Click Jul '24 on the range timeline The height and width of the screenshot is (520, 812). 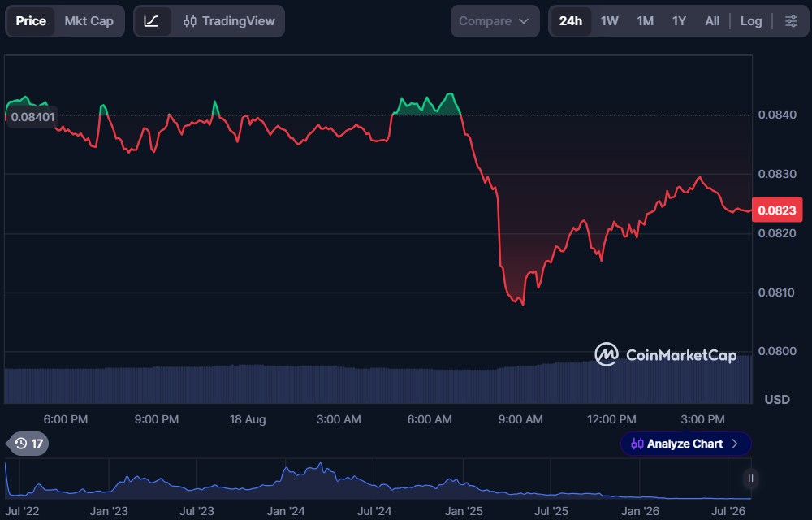[x=374, y=512]
